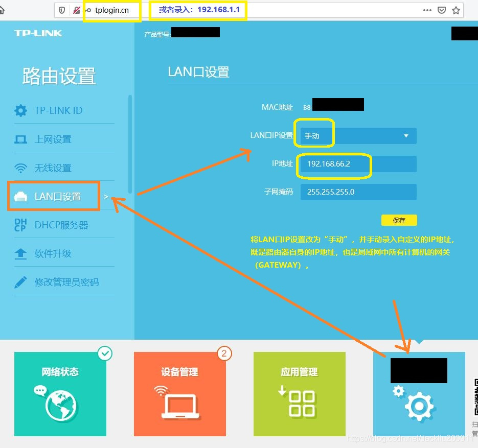
Task: Click the tplogin.cn address bar text
Action: pyautogui.click(x=112, y=10)
